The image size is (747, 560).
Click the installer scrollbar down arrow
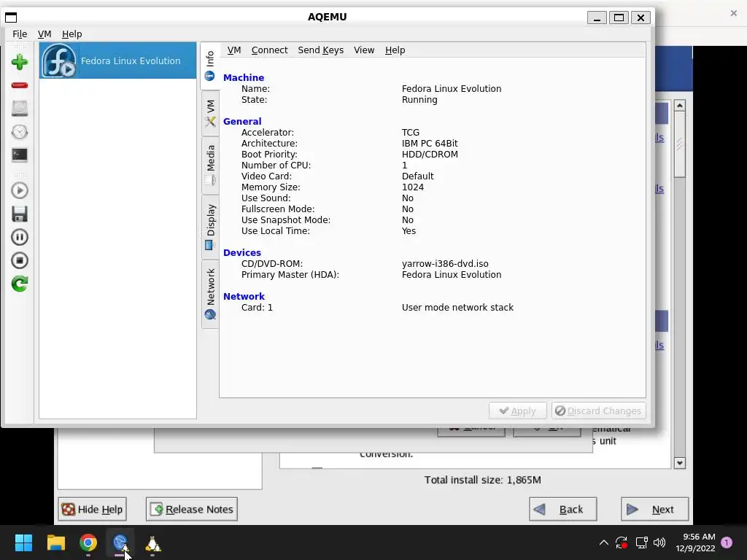point(680,463)
